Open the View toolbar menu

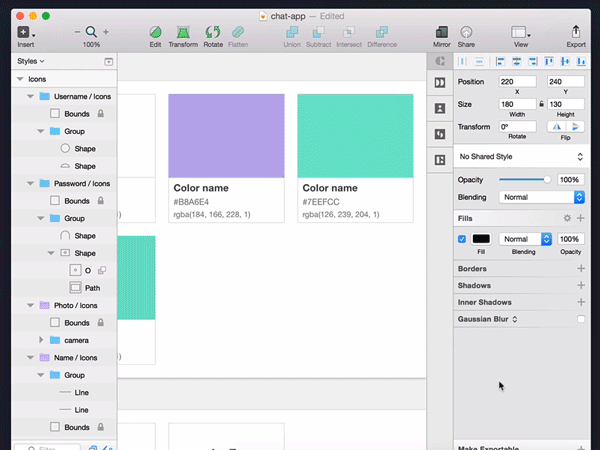(520, 33)
